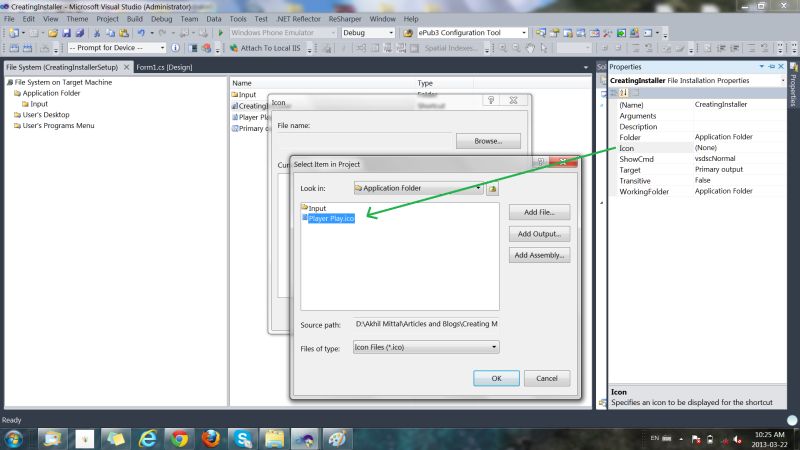
Task: Click the Add Output... button
Action: [539, 234]
